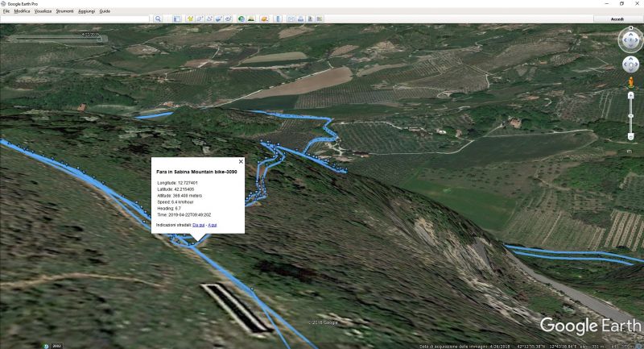Add a placemark with the yellow pin icon

[190, 19]
